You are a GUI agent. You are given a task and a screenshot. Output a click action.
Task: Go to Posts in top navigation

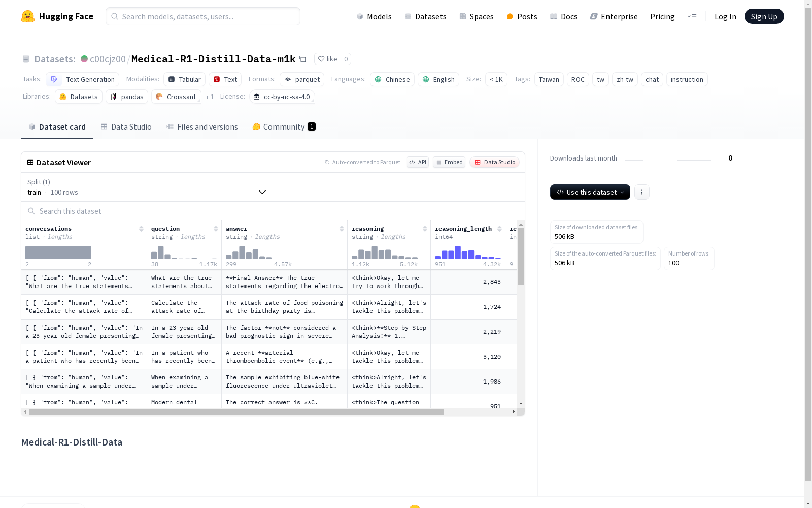coord(522,16)
